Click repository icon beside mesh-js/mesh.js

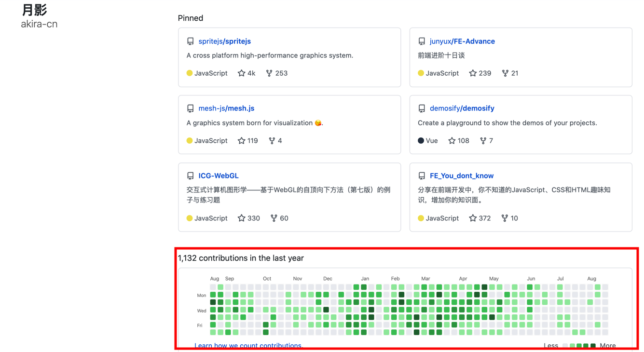[191, 109]
